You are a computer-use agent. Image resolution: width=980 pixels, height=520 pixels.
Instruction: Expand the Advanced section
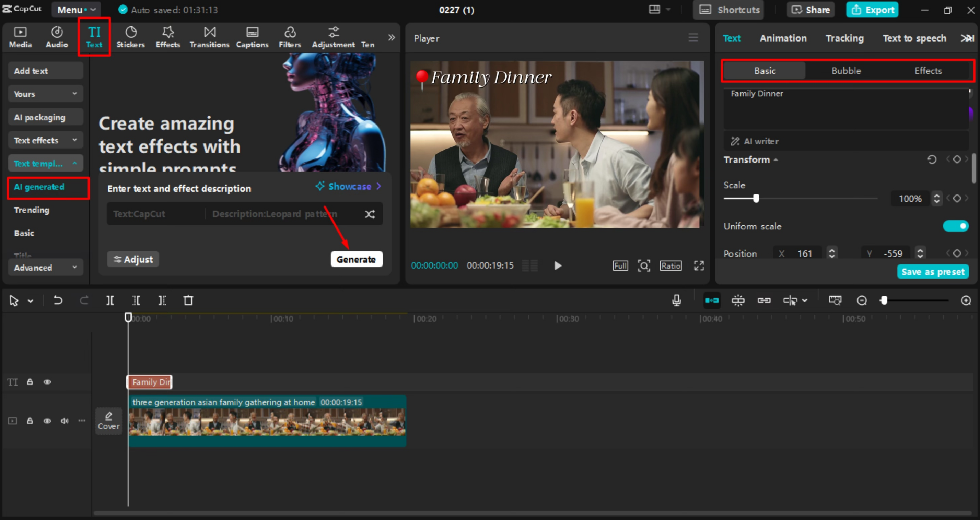(x=45, y=267)
